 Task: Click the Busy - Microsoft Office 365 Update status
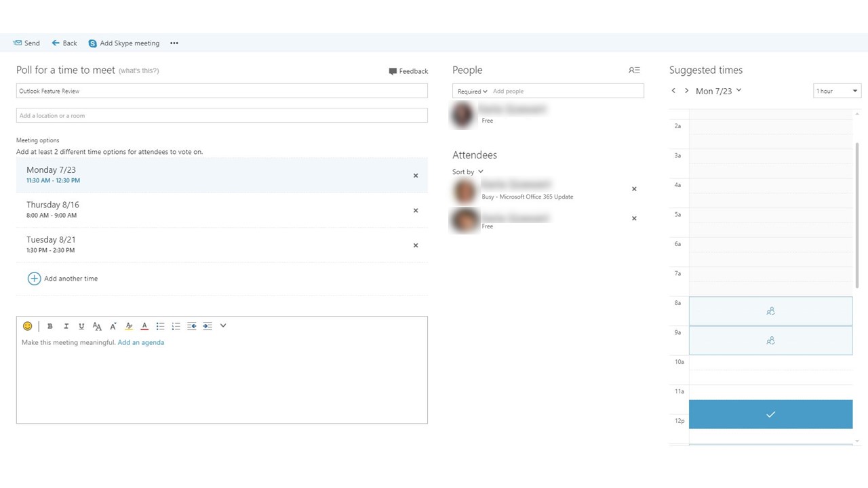pos(528,197)
